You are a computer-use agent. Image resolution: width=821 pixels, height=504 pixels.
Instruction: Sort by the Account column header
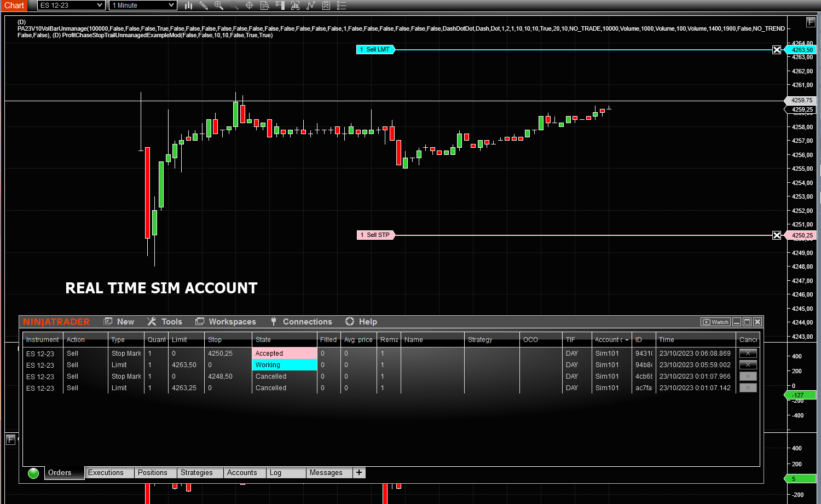609,339
